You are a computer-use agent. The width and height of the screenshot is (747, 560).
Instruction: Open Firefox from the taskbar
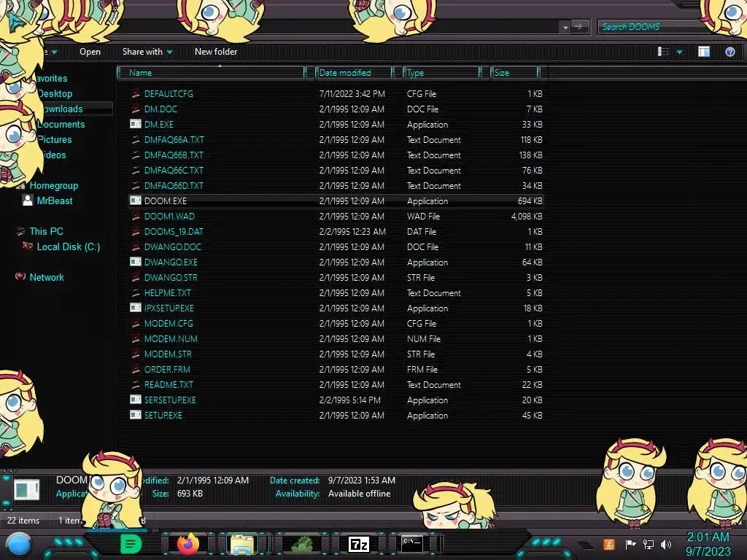coord(188,544)
